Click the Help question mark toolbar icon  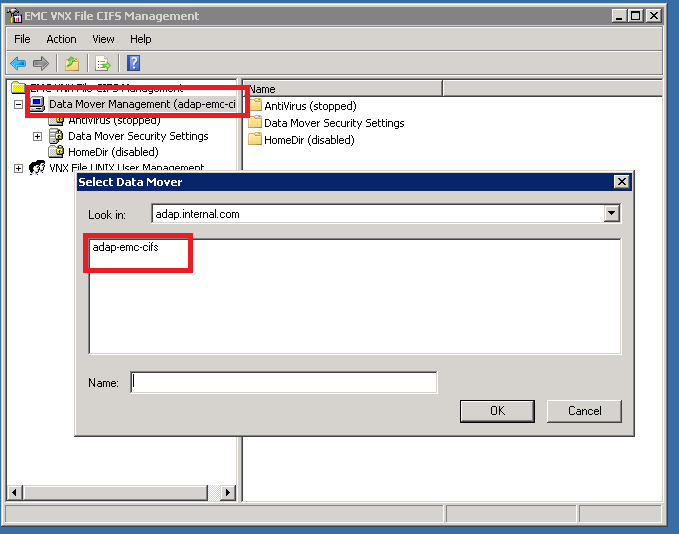coord(133,63)
